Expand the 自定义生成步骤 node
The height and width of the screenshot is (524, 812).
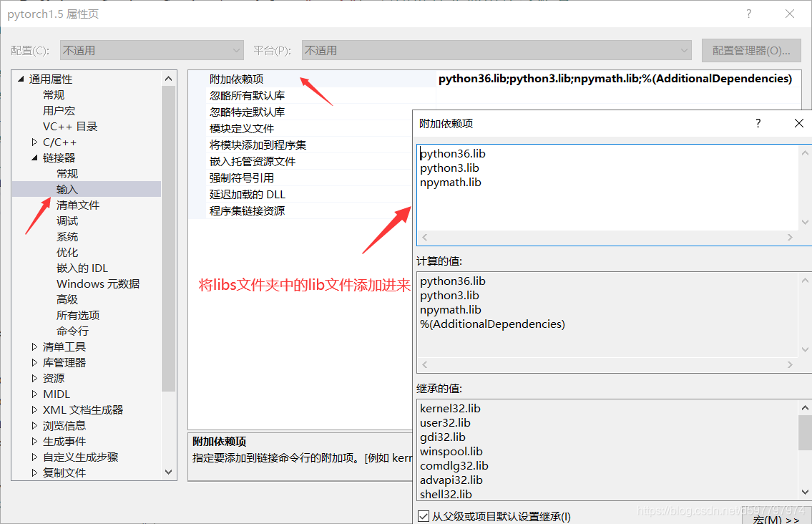(34, 457)
